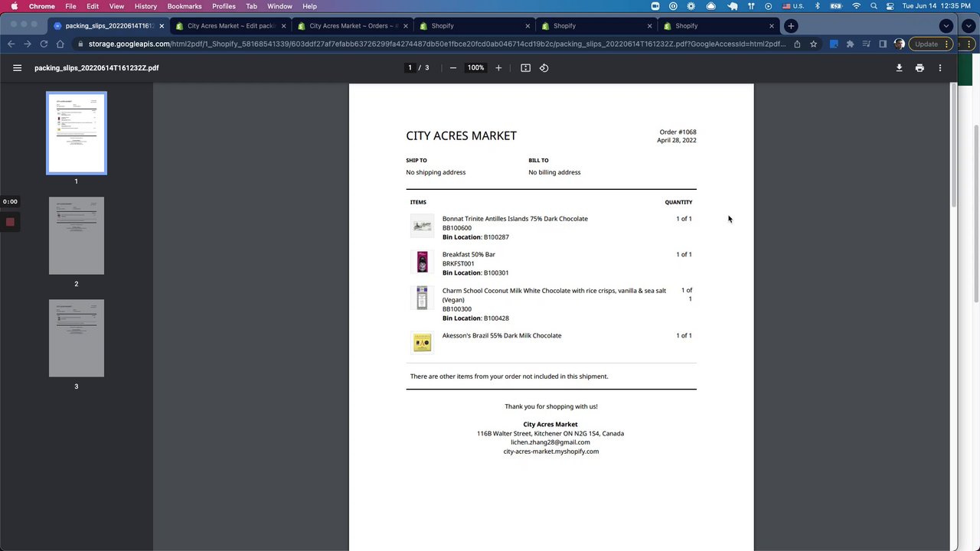Viewport: 980px width, 551px height.
Task: Open the Window menu
Action: pos(279,6)
